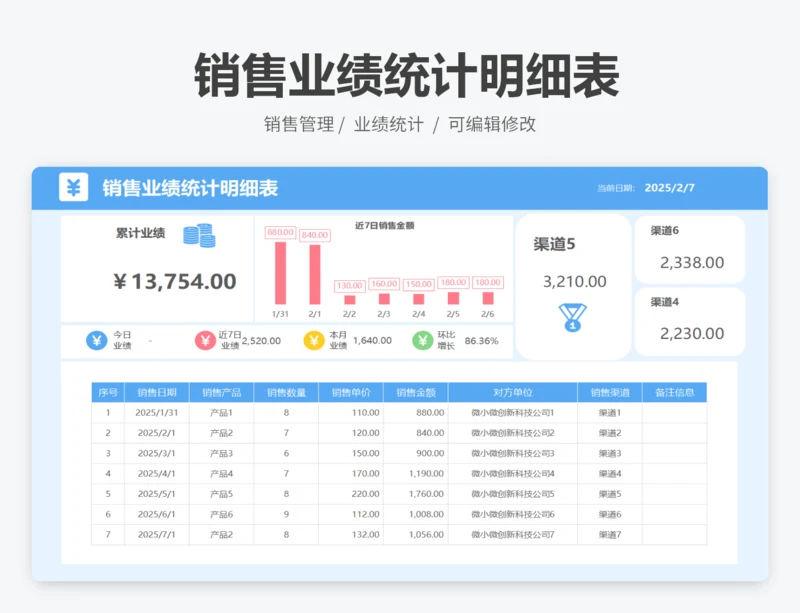Click the unit price cell 220.00
This screenshot has width=800, height=613.
(x=351, y=494)
